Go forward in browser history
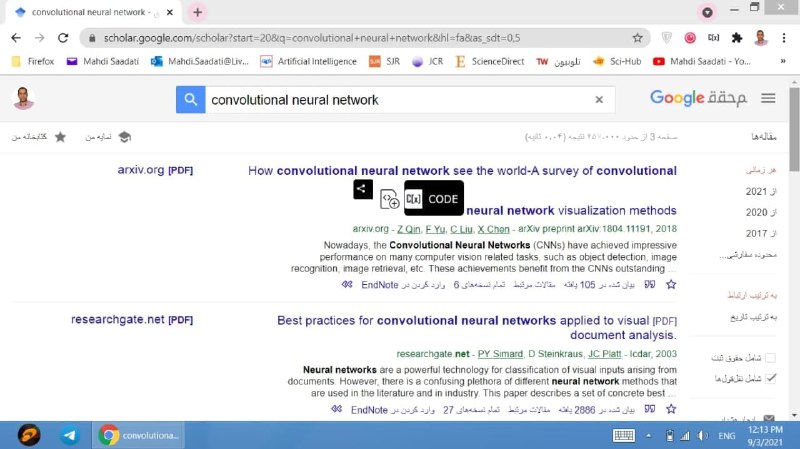800x449 pixels. pyautogui.click(x=39, y=38)
